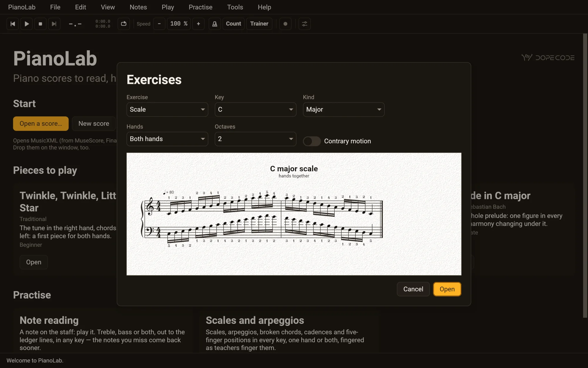Enable the Contrary motion switch
The height and width of the screenshot is (368, 588).
[x=312, y=141]
